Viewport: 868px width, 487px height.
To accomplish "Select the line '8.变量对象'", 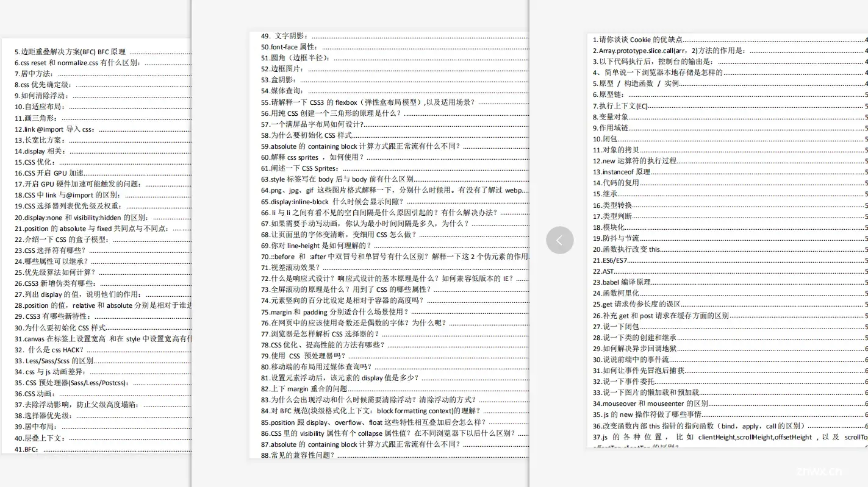I will coord(730,117).
